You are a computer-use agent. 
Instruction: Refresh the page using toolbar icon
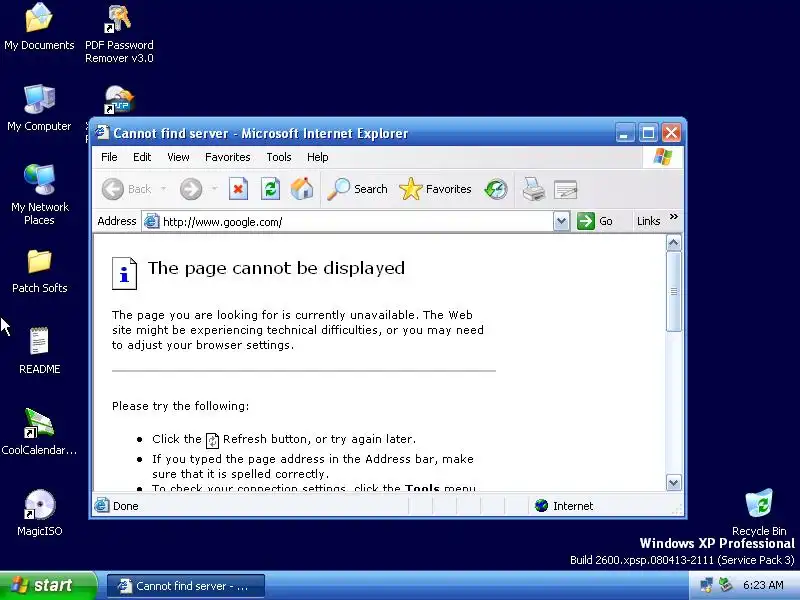(270, 189)
